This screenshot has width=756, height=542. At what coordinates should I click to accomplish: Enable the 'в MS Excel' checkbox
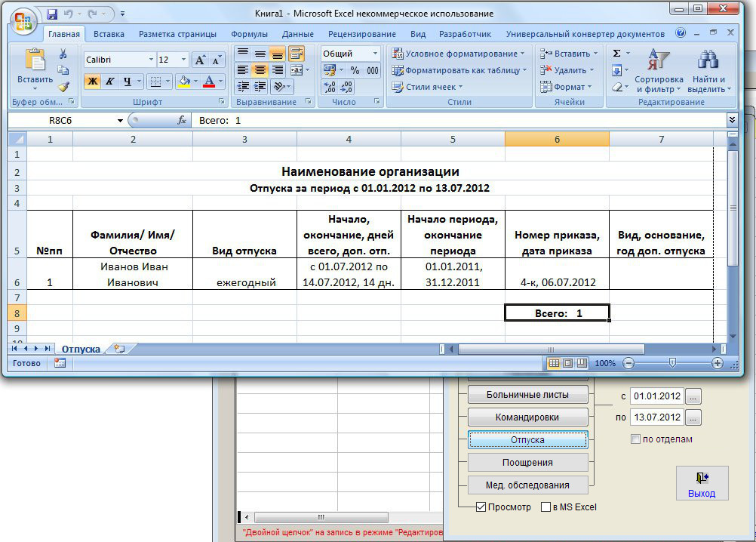(x=546, y=507)
